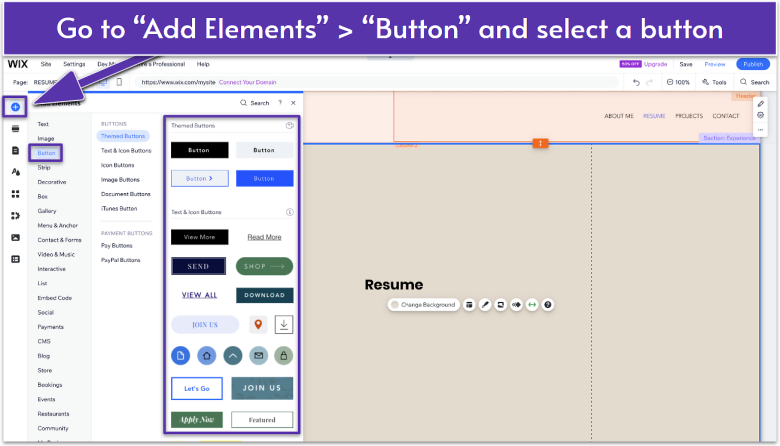The image size is (780, 446).
Task: Open the Page selector dropdown
Action: click(x=48, y=82)
